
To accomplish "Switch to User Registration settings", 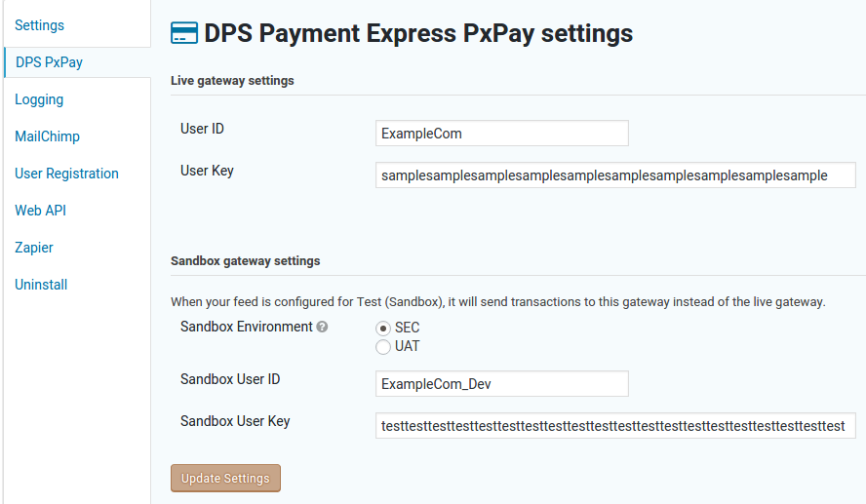I will (x=67, y=174).
